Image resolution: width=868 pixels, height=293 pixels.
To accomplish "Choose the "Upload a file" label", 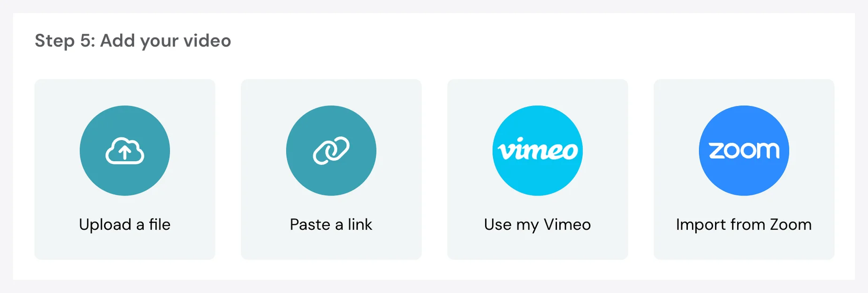I will (x=125, y=225).
